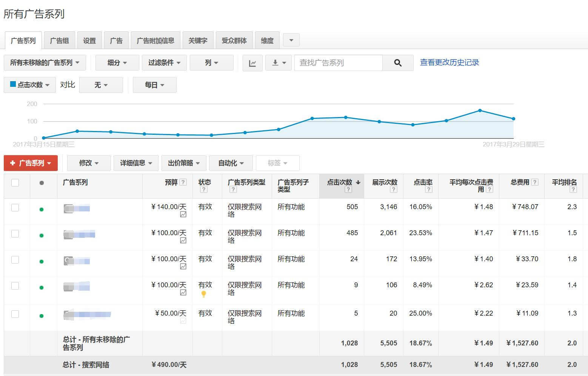Click help icon beside 预算 header
588x376 pixels.
(x=183, y=182)
